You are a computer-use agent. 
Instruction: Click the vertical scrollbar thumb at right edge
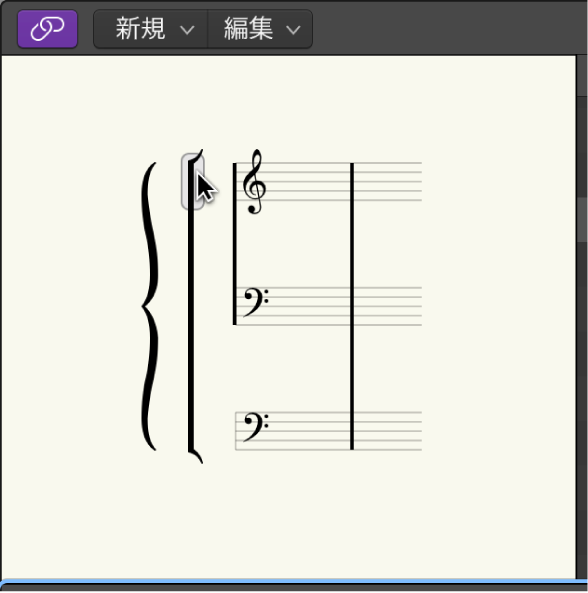click(582, 219)
